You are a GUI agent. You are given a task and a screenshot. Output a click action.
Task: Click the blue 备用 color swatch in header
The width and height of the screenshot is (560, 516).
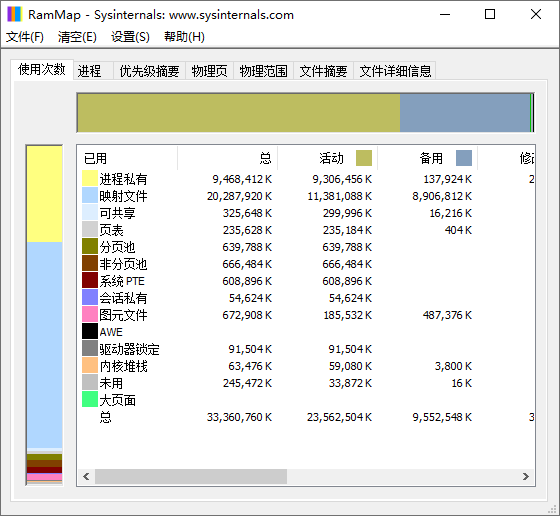[464, 158]
